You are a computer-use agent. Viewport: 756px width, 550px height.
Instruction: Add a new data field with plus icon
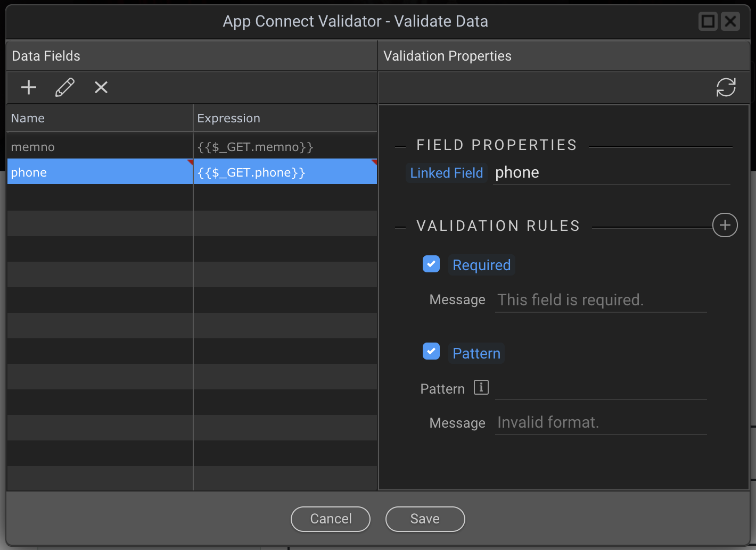coord(29,87)
